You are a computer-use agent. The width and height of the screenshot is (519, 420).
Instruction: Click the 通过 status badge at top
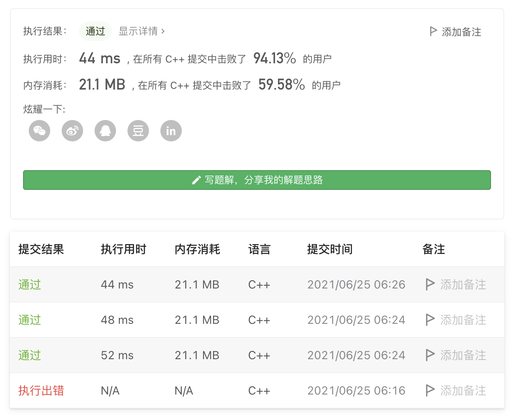pos(95,31)
